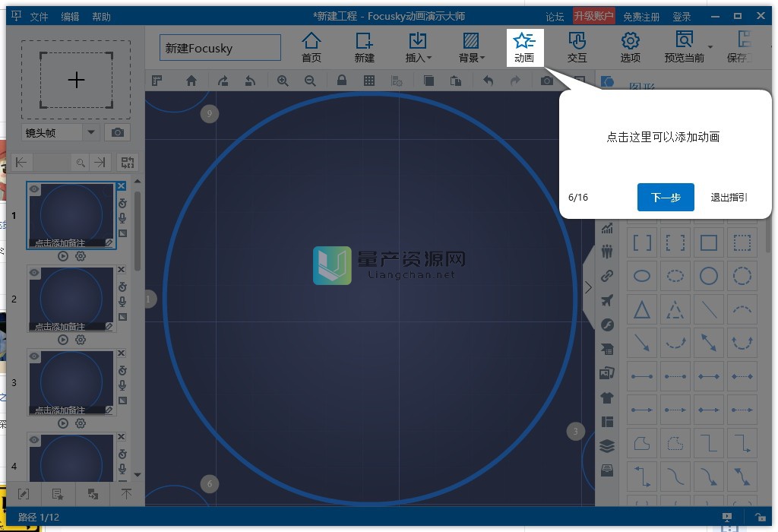The image size is (778, 532).
Task: Click the canvas toolbar home icon
Action: tap(191, 81)
